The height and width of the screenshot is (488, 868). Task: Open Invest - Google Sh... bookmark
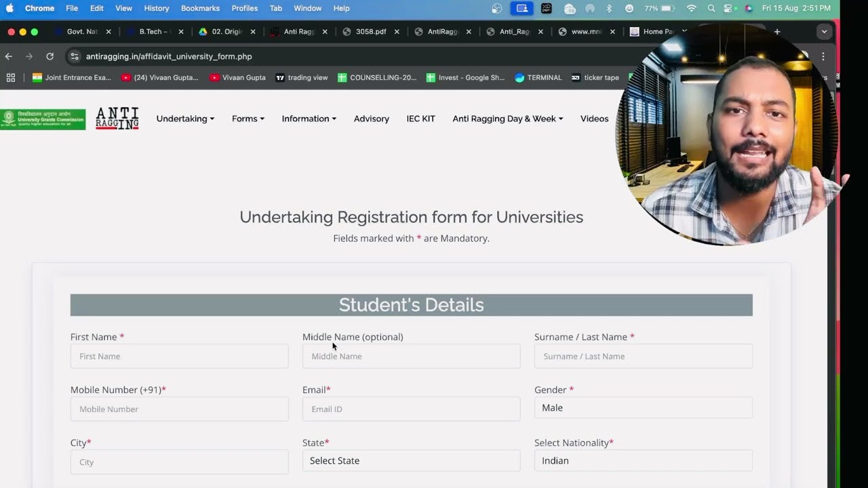tap(465, 77)
